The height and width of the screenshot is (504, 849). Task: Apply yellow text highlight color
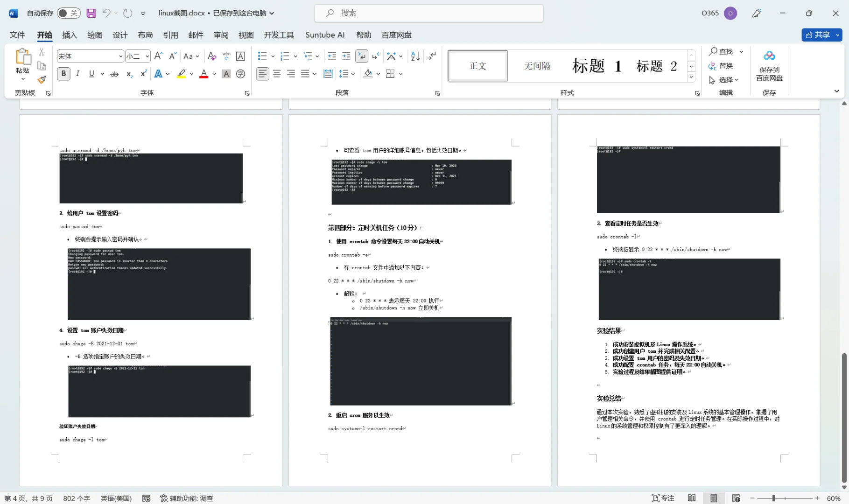click(x=181, y=74)
